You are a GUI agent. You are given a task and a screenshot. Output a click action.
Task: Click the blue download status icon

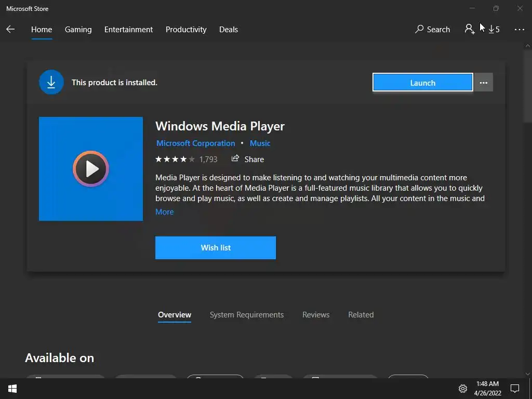51,82
